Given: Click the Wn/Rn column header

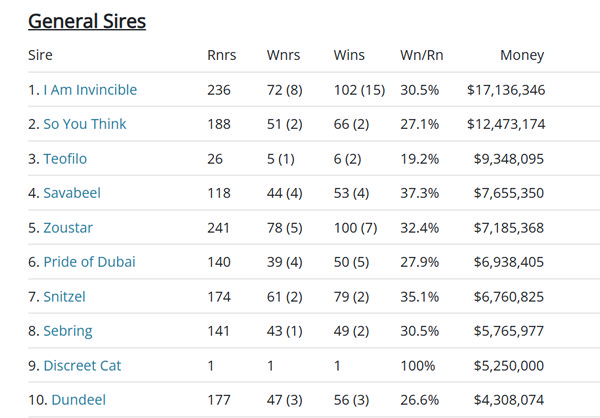Looking at the screenshot, I should tap(420, 55).
